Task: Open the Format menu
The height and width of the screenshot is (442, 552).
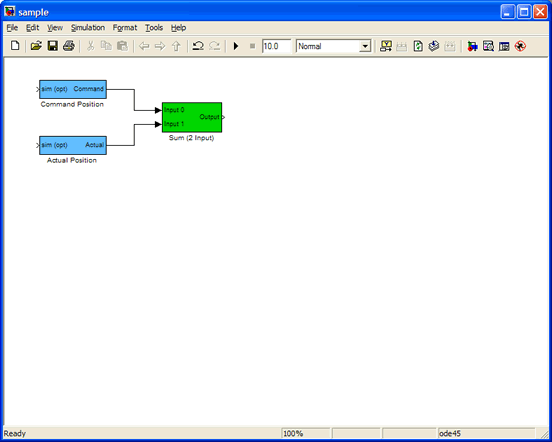Action: [x=125, y=28]
